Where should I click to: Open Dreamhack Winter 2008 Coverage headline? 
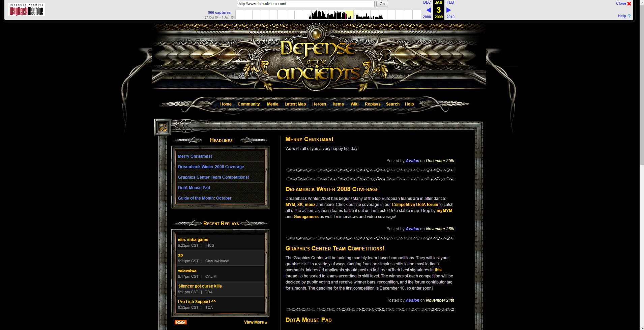211,167
